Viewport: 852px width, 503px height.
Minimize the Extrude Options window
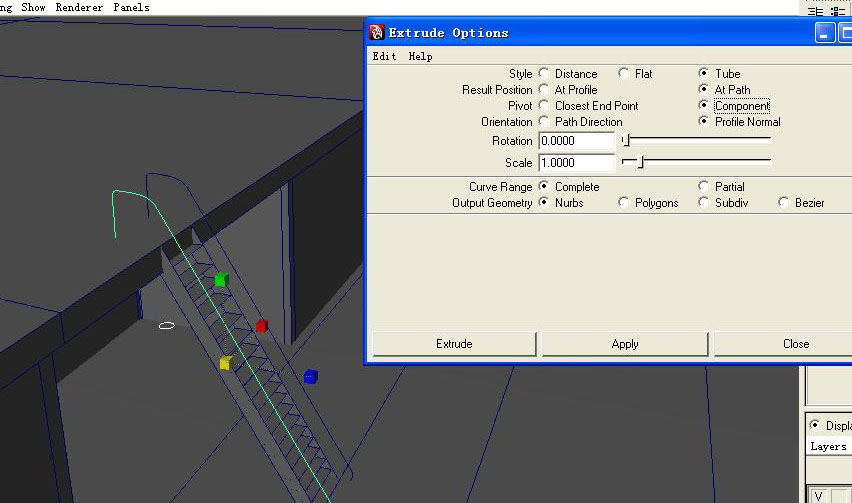click(824, 33)
